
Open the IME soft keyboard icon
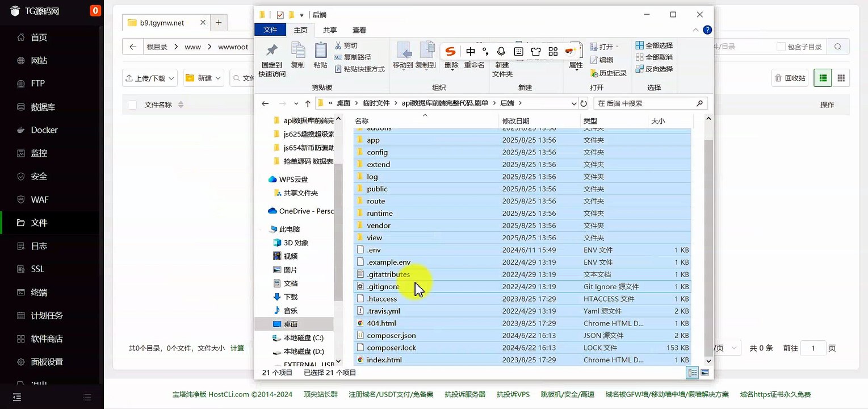[x=518, y=52]
